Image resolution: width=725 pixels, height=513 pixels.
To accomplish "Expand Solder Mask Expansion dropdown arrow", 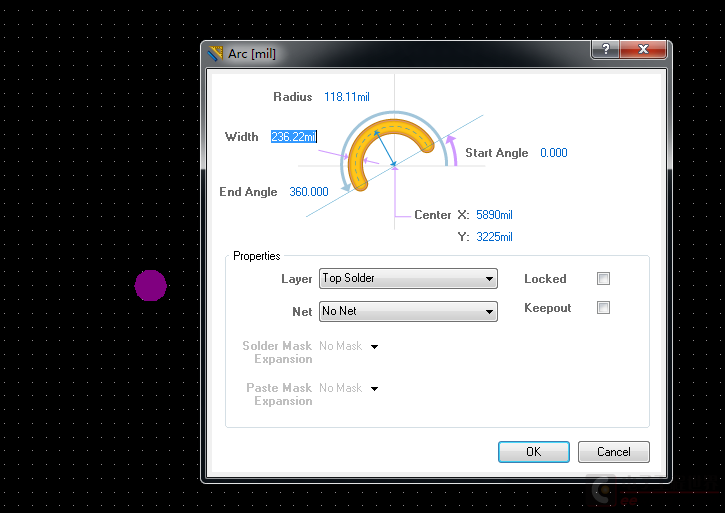I will point(375,346).
